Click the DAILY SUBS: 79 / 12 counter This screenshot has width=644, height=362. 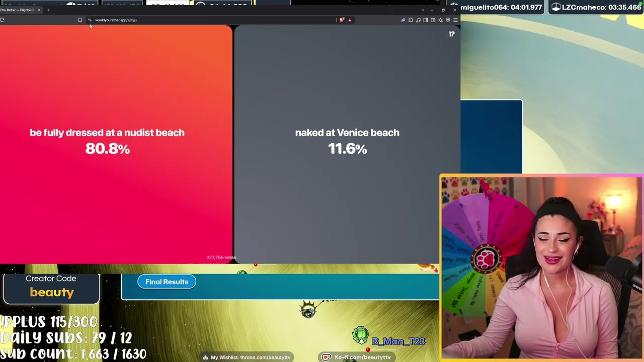pos(66,338)
